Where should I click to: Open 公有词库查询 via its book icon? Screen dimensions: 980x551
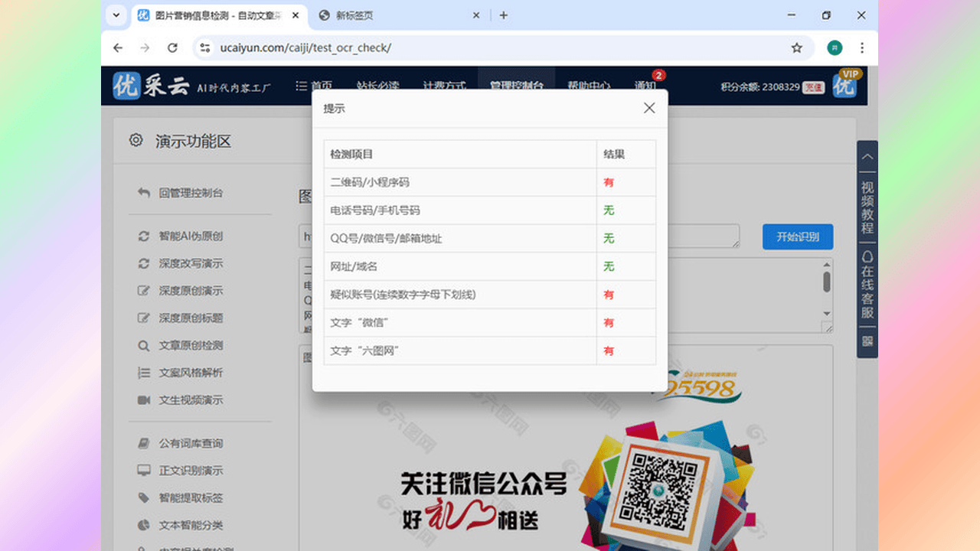[143, 443]
